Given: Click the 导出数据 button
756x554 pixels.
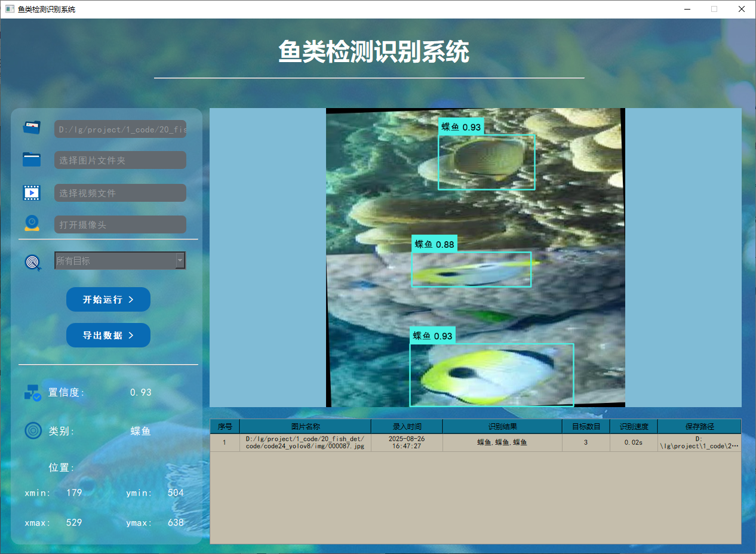Looking at the screenshot, I should [108, 335].
